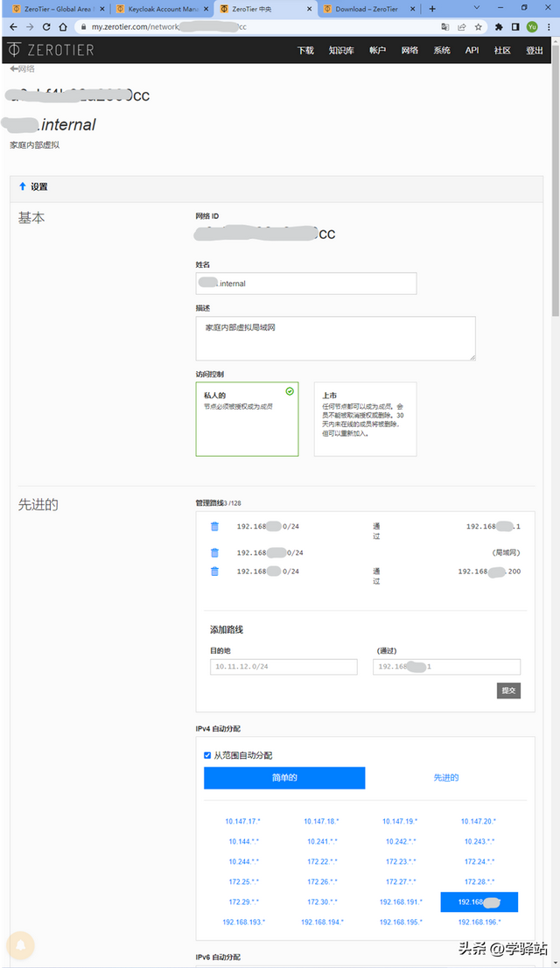Open 系统 in the top navigation
This screenshot has width=560, height=968.
coord(442,51)
